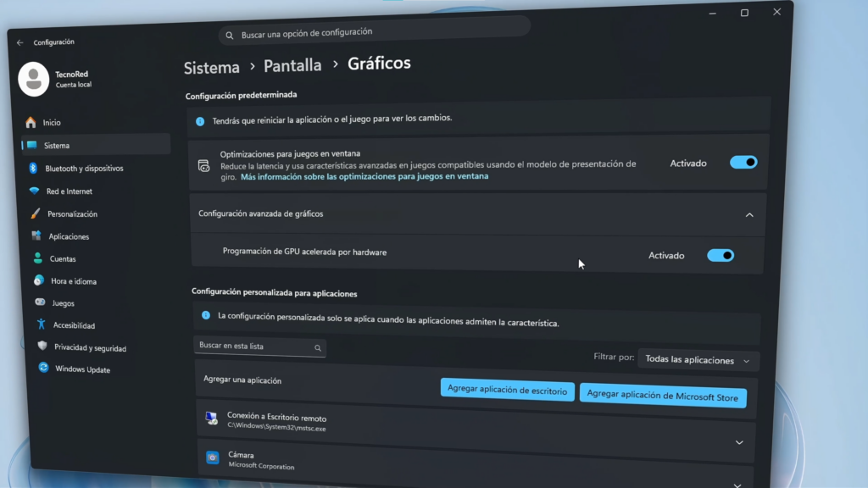This screenshot has width=868, height=488.
Task: Navigate to Sistema in breadcrumb
Action: tap(211, 68)
